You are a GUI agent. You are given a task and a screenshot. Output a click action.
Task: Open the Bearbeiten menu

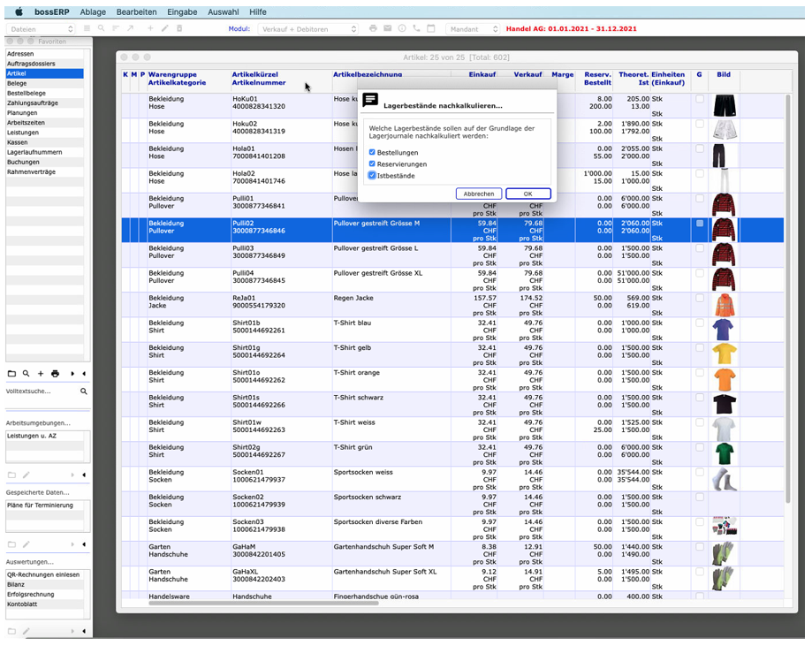[x=137, y=12]
